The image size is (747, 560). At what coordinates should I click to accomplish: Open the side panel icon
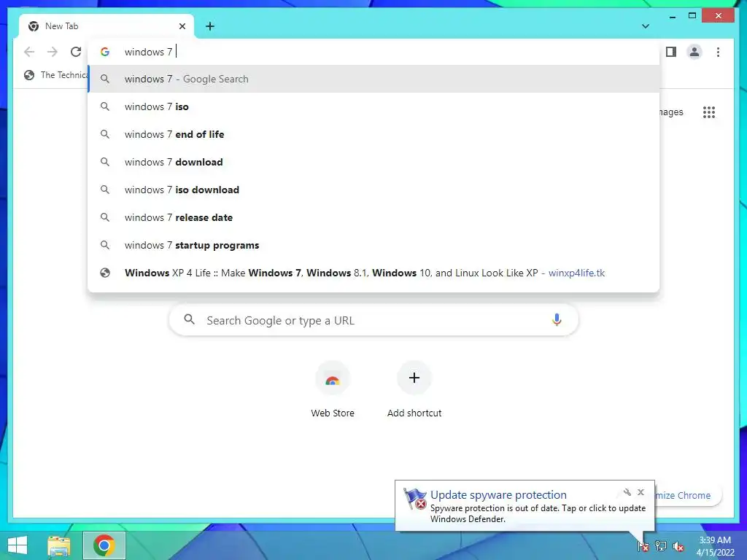[x=671, y=52]
